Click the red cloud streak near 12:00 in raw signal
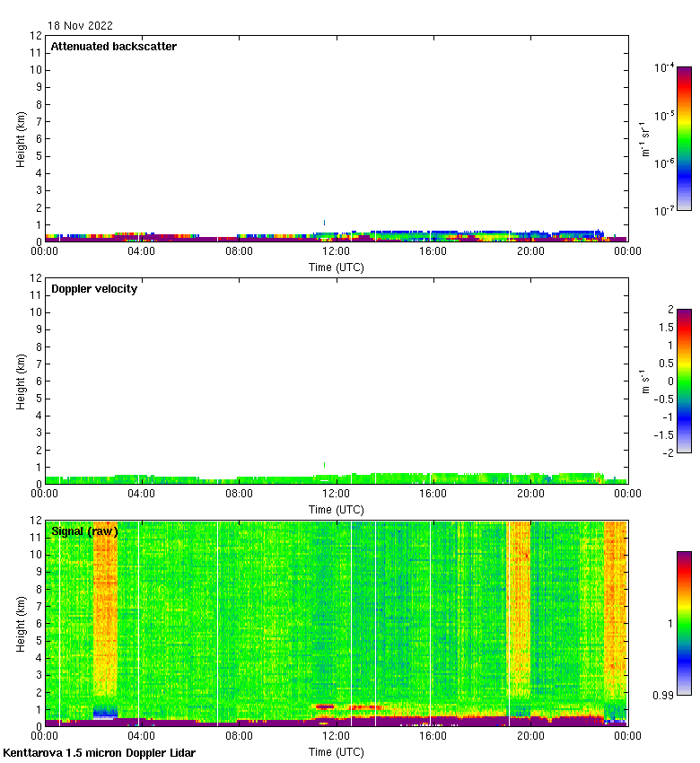This screenshot has width=700, height=763. [x=325, y=707]
